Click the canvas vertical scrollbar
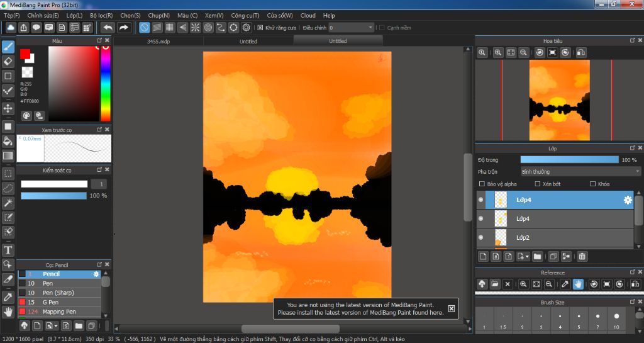Image resolution: width=644 pixels, height=343 pixels. (x=467, y=188)
